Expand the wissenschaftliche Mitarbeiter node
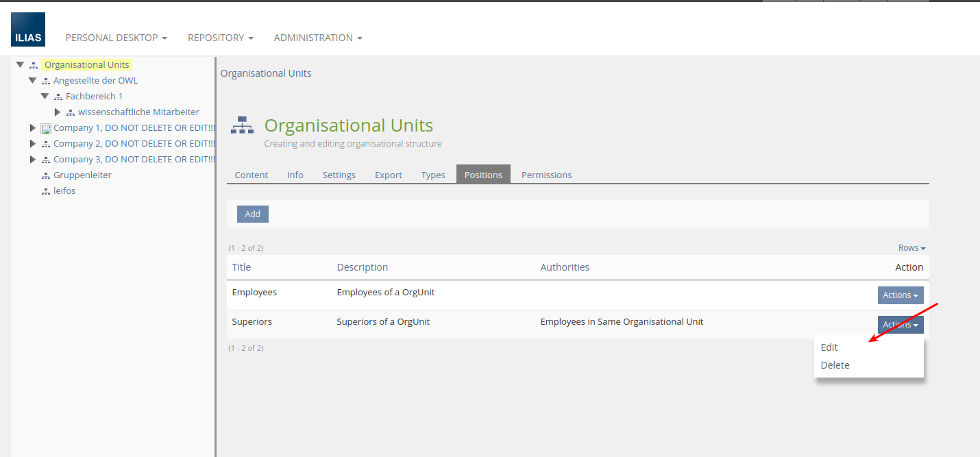This screenshot has height=457, width=980. [x=58, y=112]
